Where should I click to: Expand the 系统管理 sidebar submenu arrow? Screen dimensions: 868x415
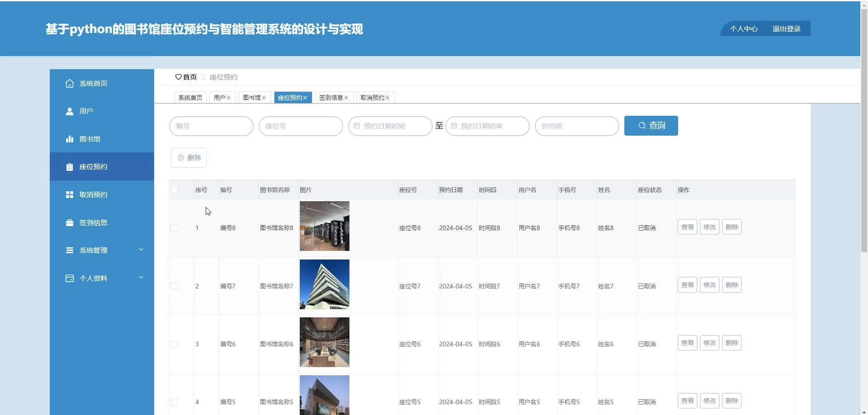click(141, 250)
